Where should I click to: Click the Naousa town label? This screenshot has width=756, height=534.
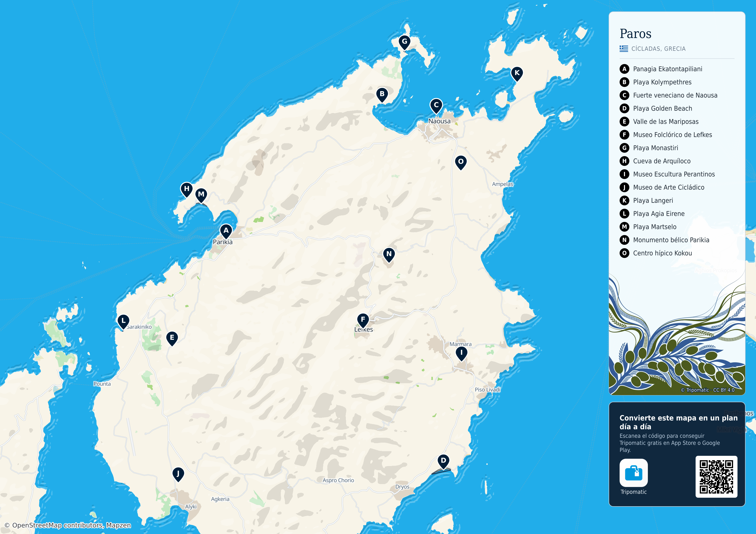coord(439,121)
